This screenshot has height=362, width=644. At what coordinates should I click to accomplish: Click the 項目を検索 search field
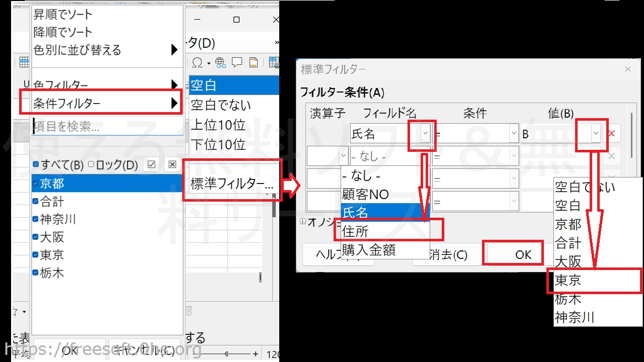click(106, 126)
